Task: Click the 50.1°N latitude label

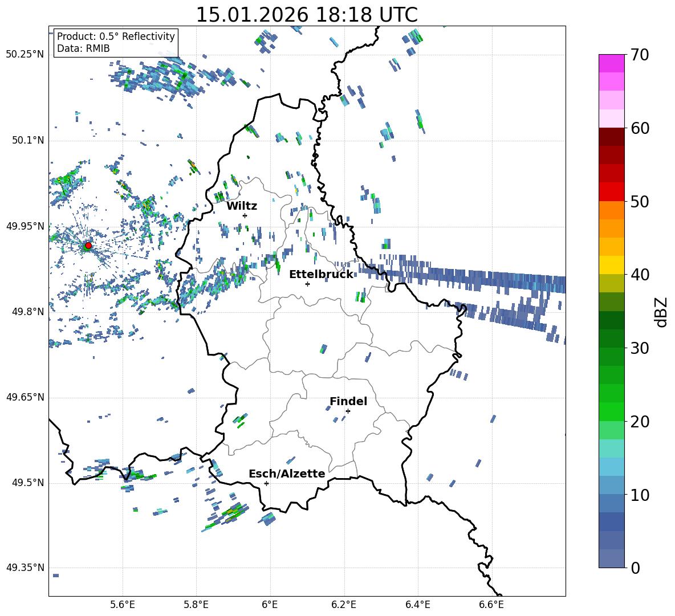Action: tap(28, 141)
